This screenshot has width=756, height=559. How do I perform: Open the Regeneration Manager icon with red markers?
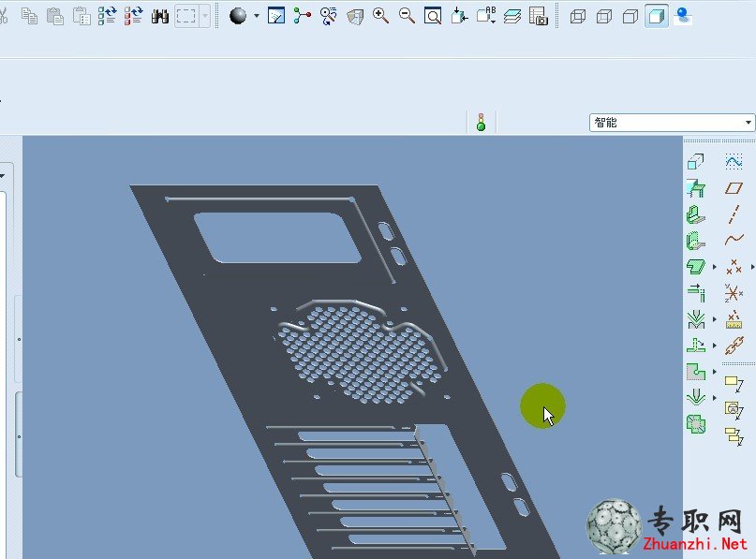(x=133, y=16)
